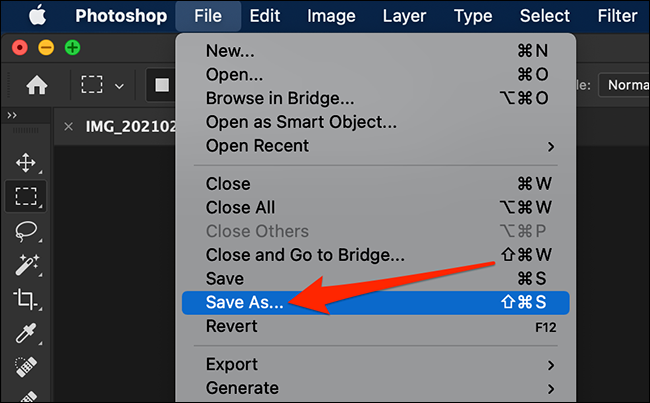The width and height of the screenshot is (650, 403).
Task: Select the Move tool
Action: pyautogui.click(x=27, y=162)
